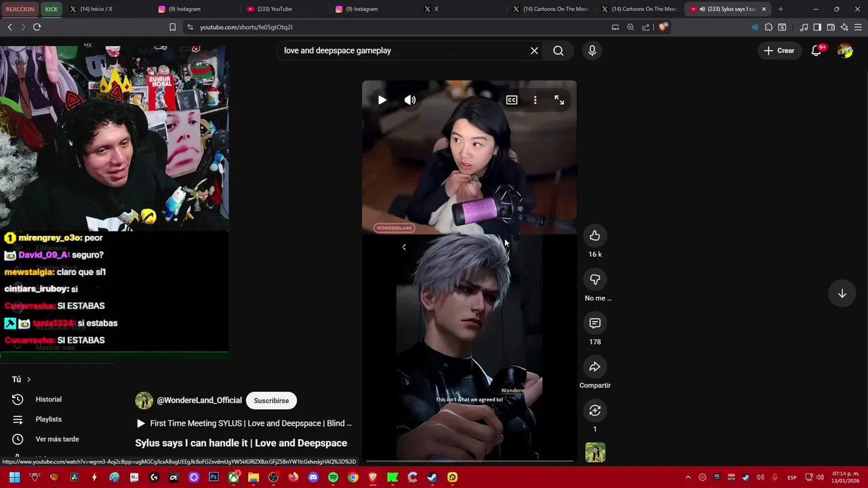Open Brave Leo AI sparkle icon
The width and height of the screenshot is (868, 488).
click(844, 27)
